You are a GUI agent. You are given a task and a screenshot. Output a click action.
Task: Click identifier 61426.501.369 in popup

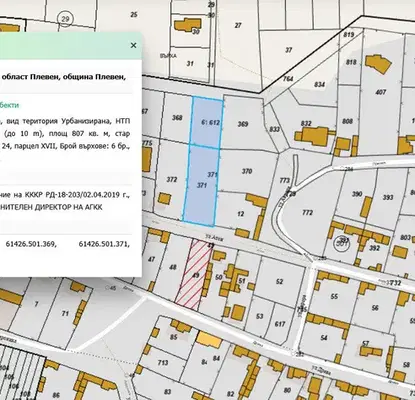point(31,244)
